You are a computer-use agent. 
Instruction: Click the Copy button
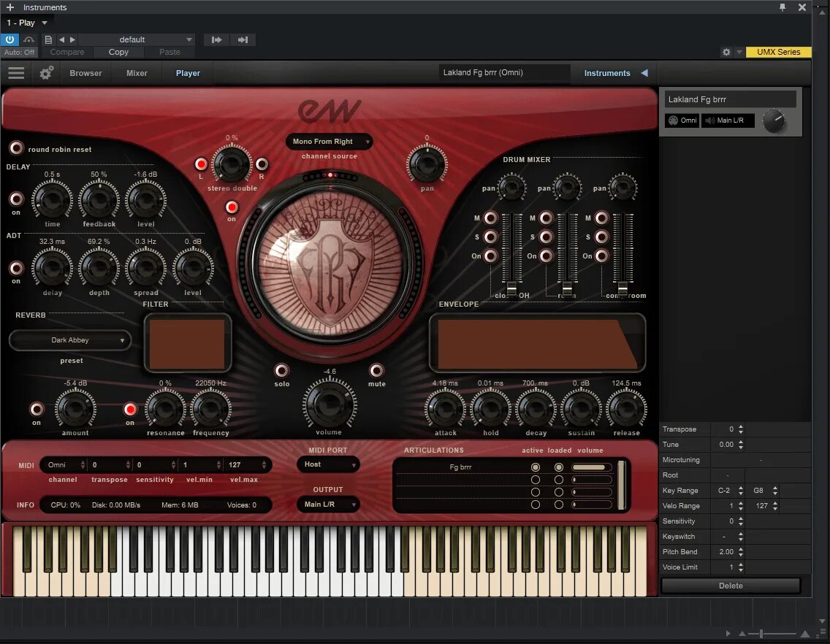pyautogui.click(x=118, y=52)
